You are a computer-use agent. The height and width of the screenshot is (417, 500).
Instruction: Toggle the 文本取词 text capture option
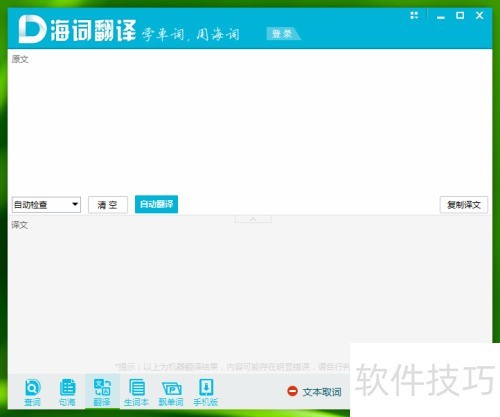point(314,392)
